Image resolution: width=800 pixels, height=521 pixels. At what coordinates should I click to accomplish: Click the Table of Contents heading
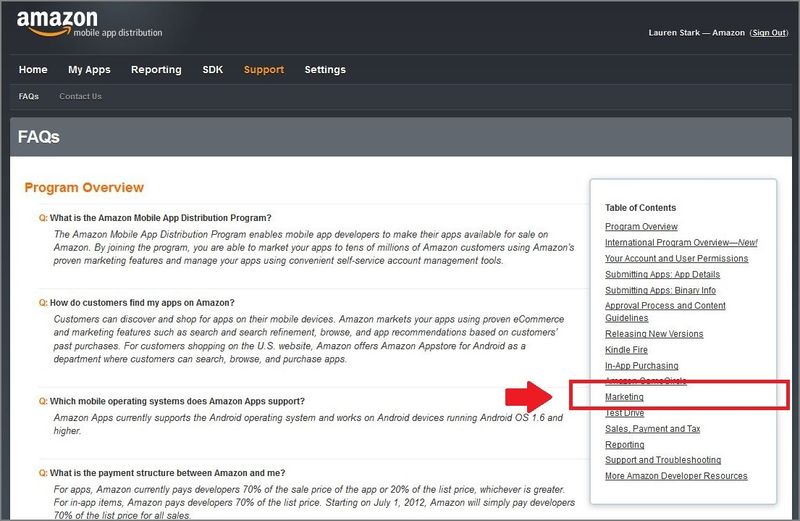tap(640, 208)
